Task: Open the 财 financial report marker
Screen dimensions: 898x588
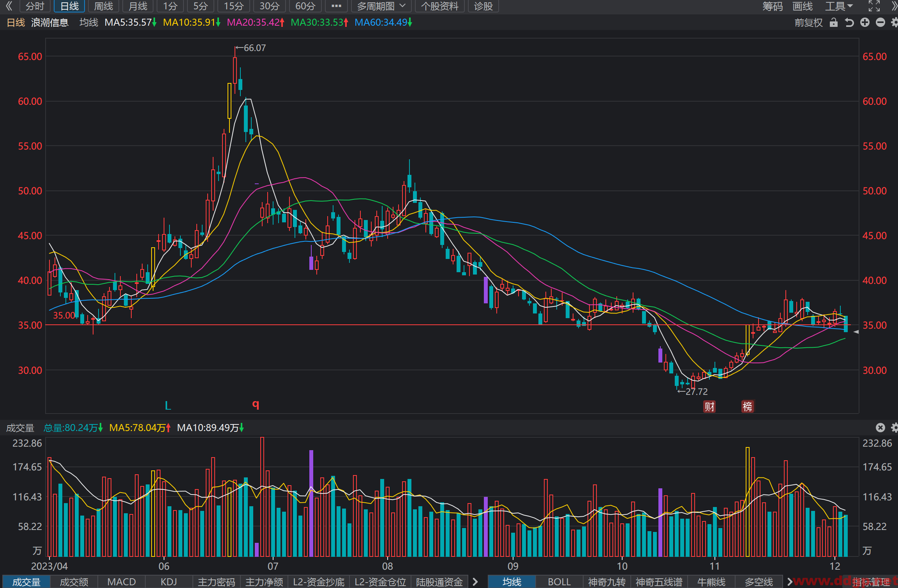Action: point(709,407)
